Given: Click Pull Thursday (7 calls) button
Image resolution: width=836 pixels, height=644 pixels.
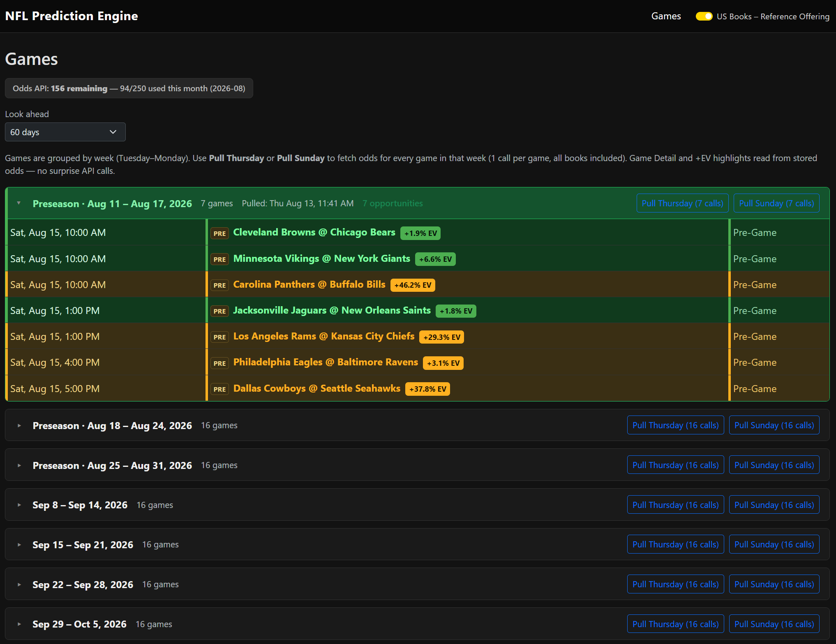Looking at the screenshot, I should (x=682, y=203).
